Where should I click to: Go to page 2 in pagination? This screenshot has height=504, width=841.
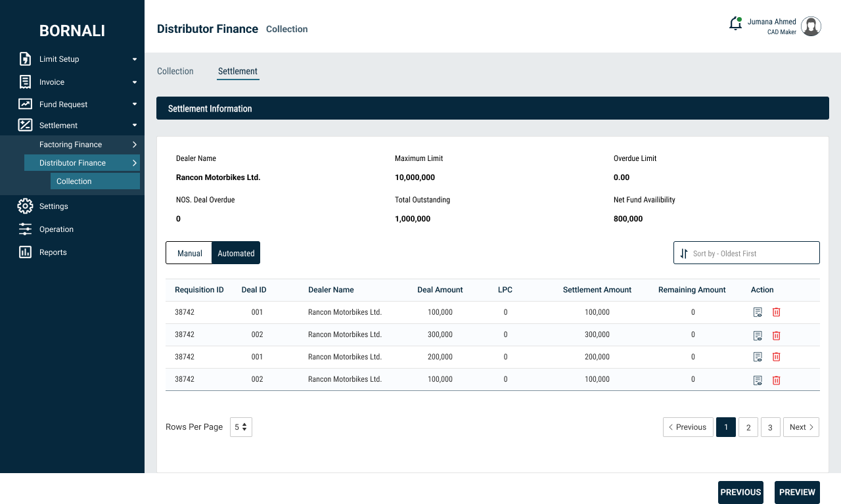748,427
